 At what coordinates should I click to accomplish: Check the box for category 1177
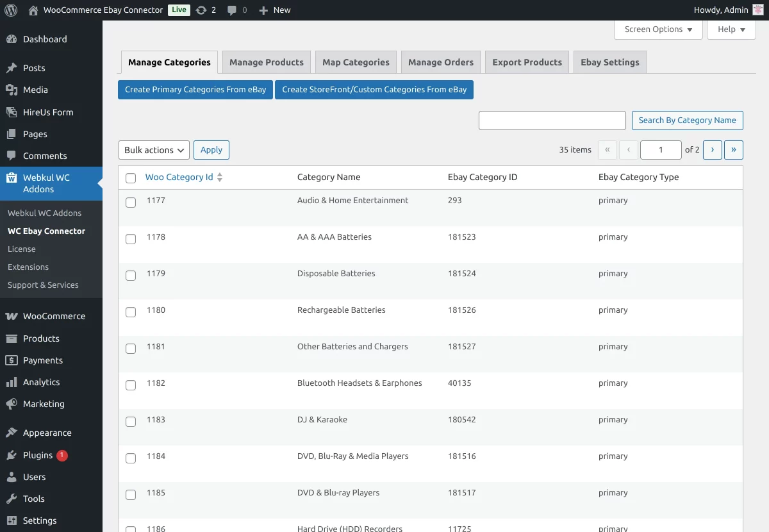pos(131,202)
